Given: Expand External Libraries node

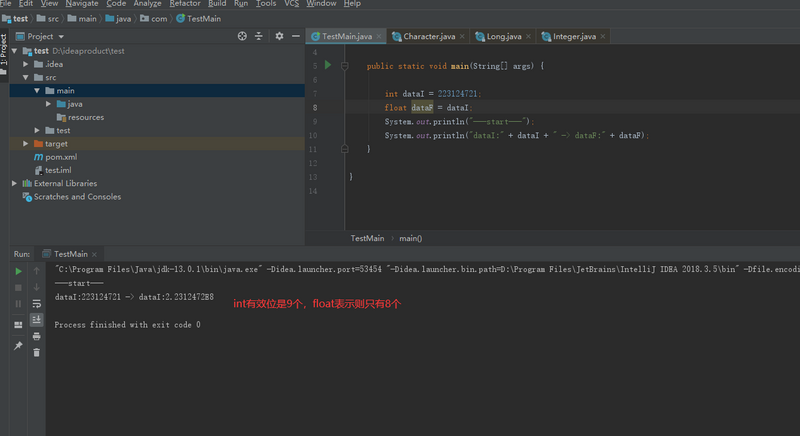Looking at the screenshot, I should pyautogui.click(x=14, y=183).
